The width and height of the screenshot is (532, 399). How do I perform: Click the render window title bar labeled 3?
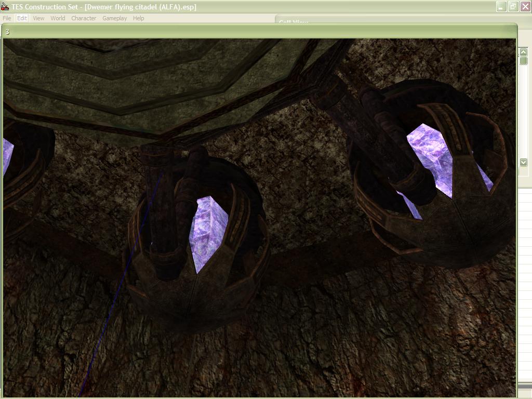[260, 32]
